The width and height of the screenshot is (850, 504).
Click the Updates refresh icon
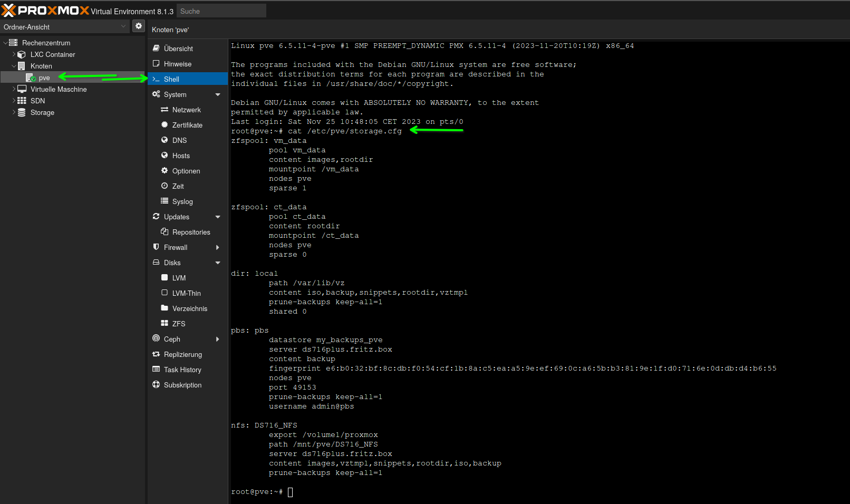(156, 217)
